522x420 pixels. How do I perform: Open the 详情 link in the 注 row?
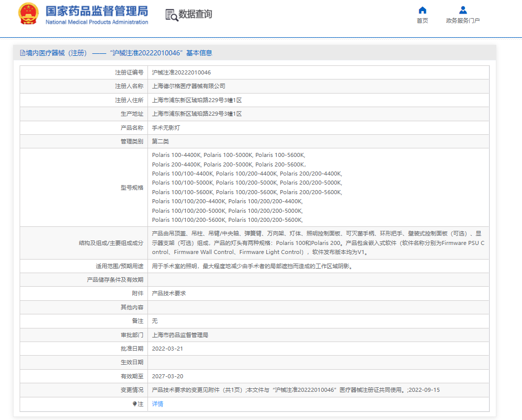pos(158,404)
